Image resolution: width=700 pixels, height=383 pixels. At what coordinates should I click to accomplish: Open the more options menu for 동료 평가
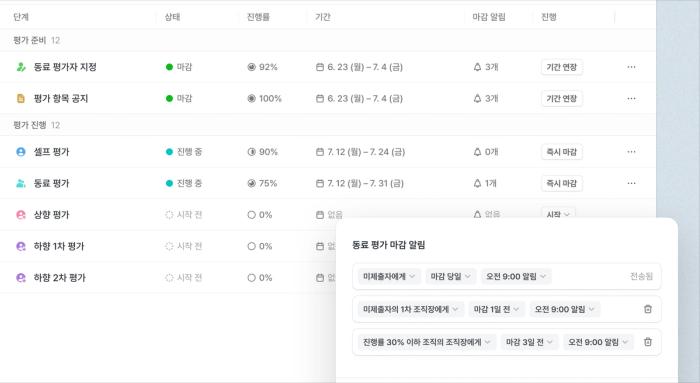click(631, 183)
